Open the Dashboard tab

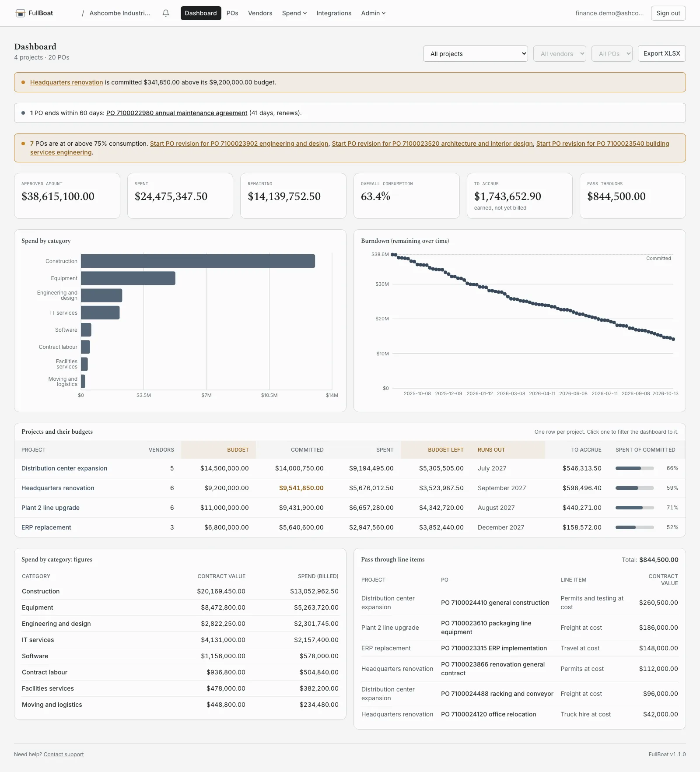coord(201,13)
